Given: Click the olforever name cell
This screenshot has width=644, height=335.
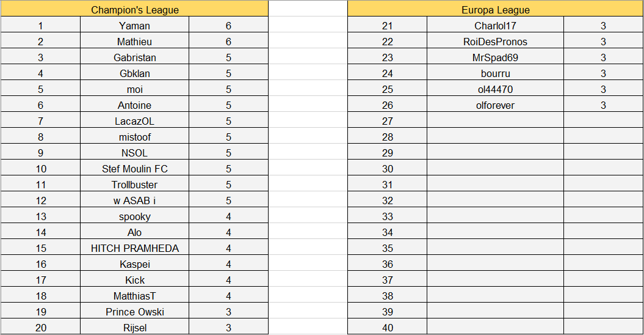Looking at the screenshot, I should [495, 105].
